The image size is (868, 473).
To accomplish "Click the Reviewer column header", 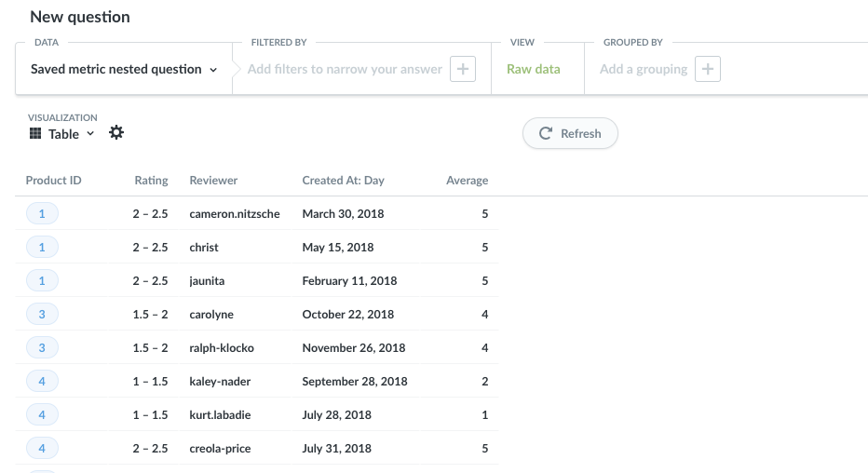I will pos(213,181).
